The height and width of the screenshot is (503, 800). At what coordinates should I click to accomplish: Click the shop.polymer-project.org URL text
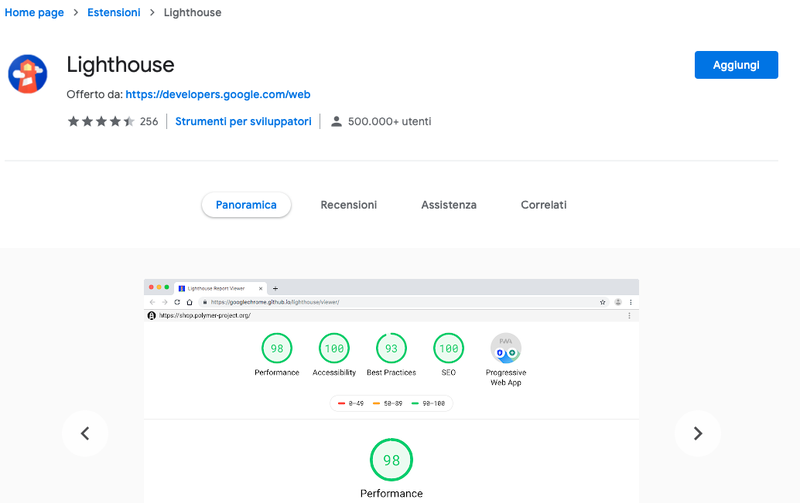tap(205, 316)
